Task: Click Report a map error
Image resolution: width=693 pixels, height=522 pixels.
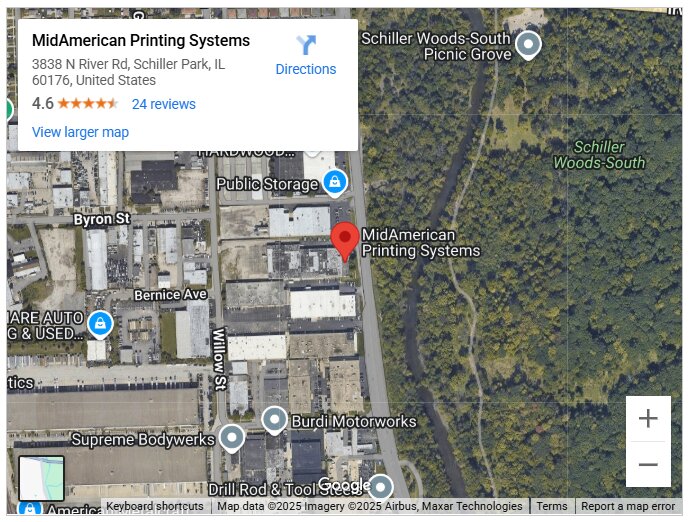Action: click(628, 506)
